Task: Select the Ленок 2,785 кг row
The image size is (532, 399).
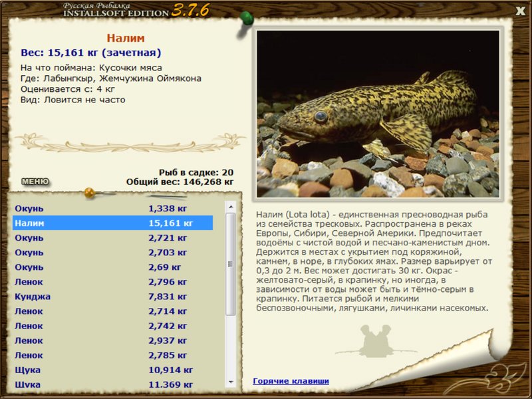Action: pos(112,355)
